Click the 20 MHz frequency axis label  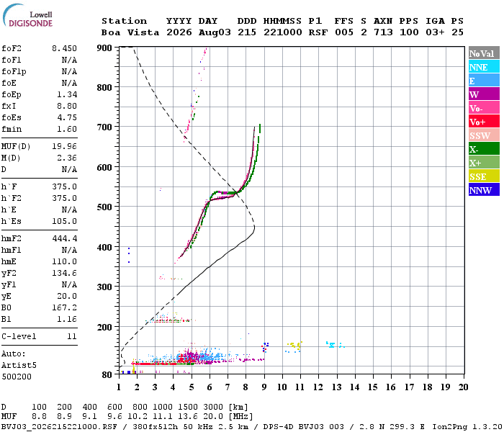point(463,387)
